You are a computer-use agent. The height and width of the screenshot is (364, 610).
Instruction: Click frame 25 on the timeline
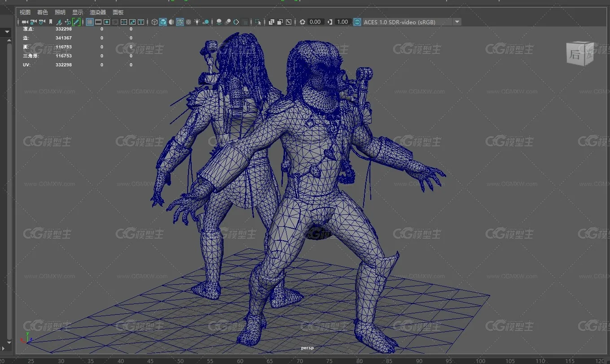click(x=31, y=361)
